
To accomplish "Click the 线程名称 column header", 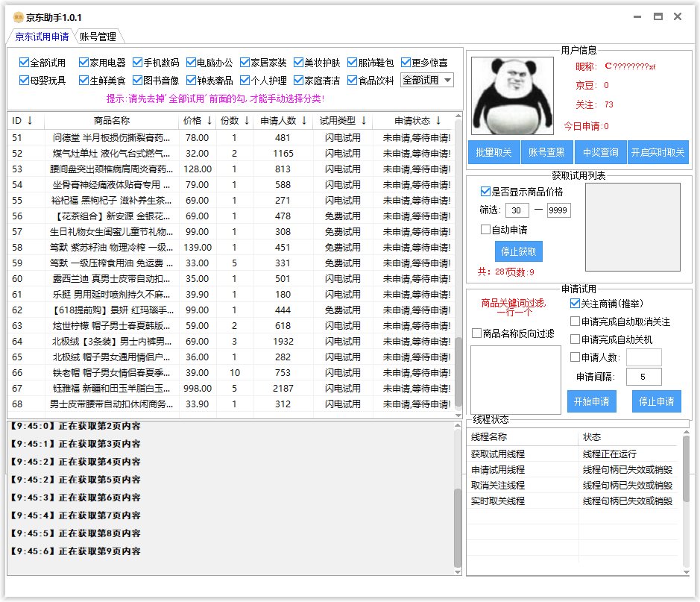I will [523, 436].
